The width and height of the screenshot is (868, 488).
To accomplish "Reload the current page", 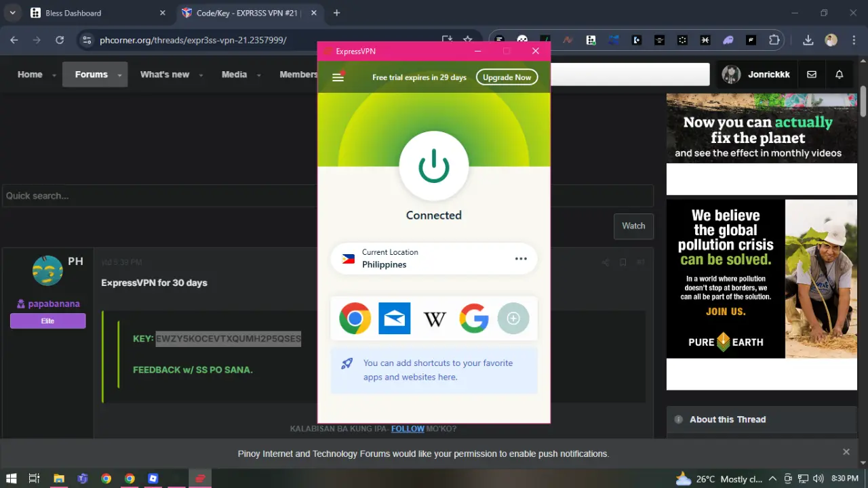I will [60, 40].
